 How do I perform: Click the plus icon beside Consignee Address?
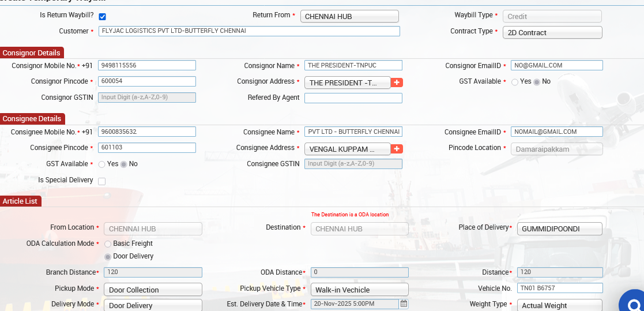point(397,149)
